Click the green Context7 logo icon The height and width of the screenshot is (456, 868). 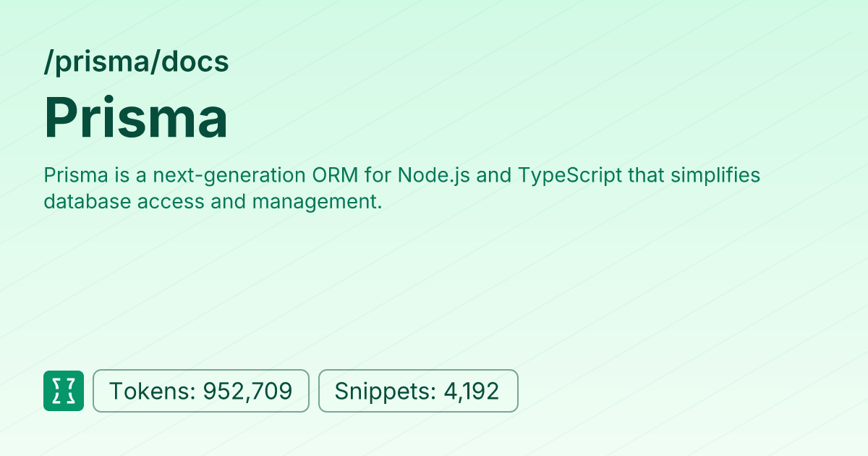[64, 391]
